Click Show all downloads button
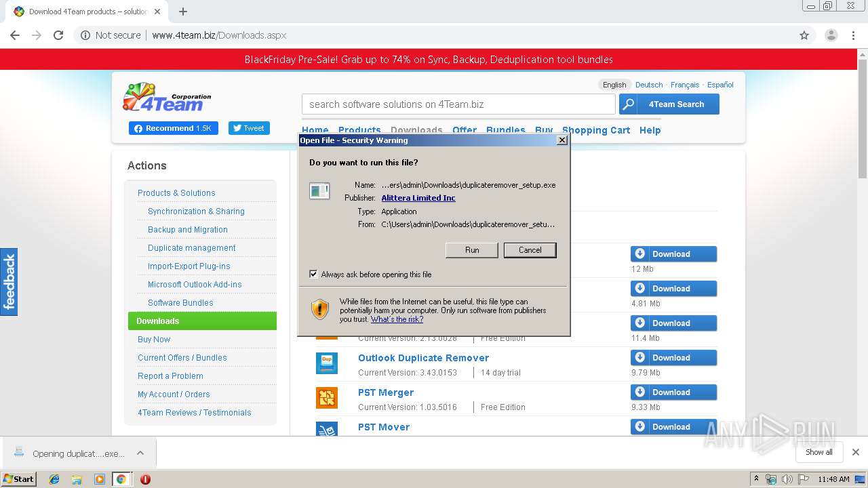 click(819, 452)
